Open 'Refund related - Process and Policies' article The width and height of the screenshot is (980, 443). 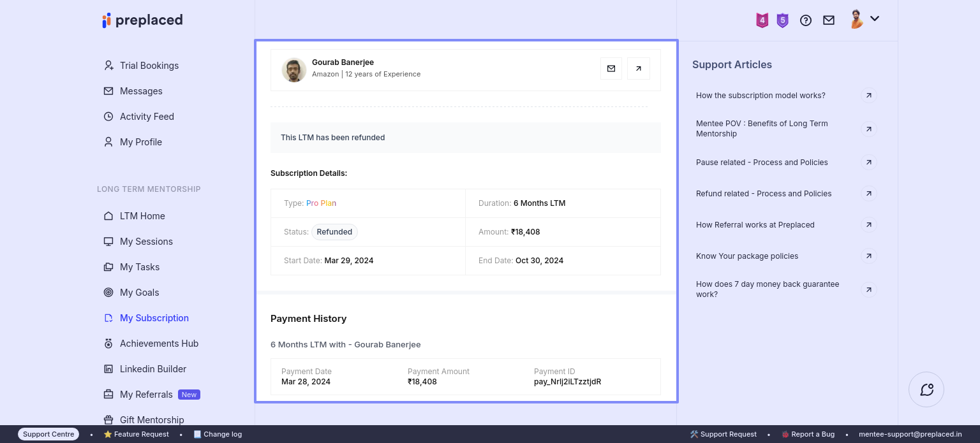coord(764,194)
